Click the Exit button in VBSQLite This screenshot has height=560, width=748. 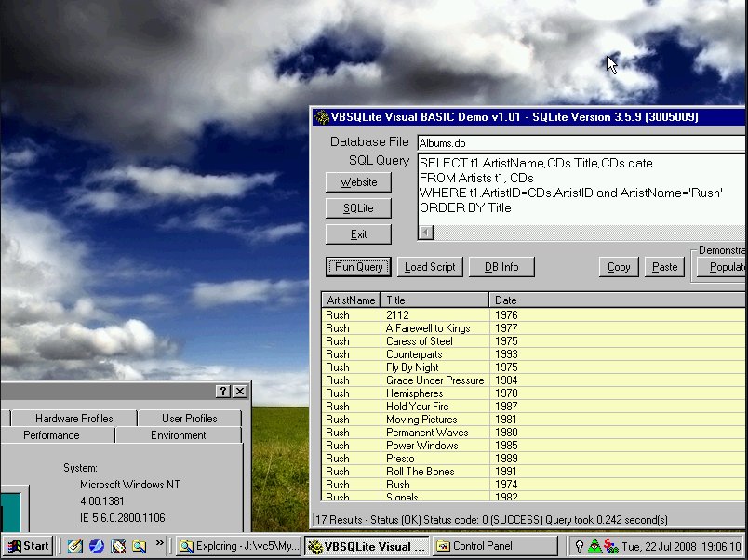pos(358,234)
